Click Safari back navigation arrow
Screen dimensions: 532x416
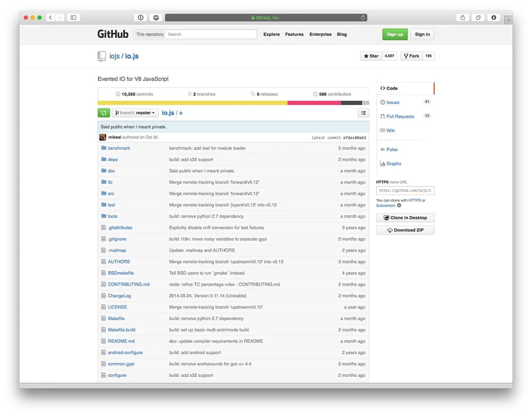click(51, 18)
